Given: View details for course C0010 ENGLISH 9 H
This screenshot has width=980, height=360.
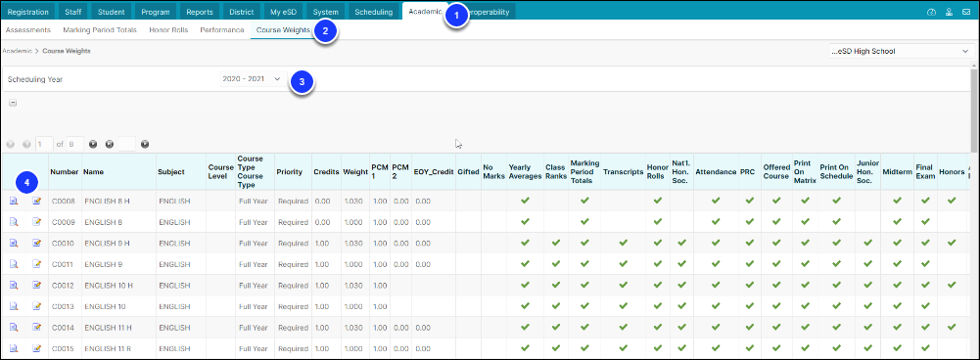Looking at the screenshot, I should point(14,244).
